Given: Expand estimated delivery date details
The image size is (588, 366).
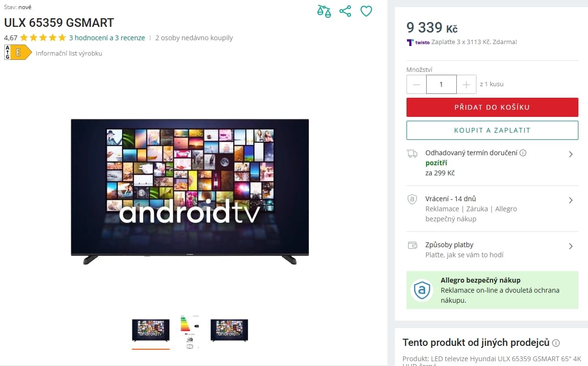Looking at the screenshot, I should [492, 163].
